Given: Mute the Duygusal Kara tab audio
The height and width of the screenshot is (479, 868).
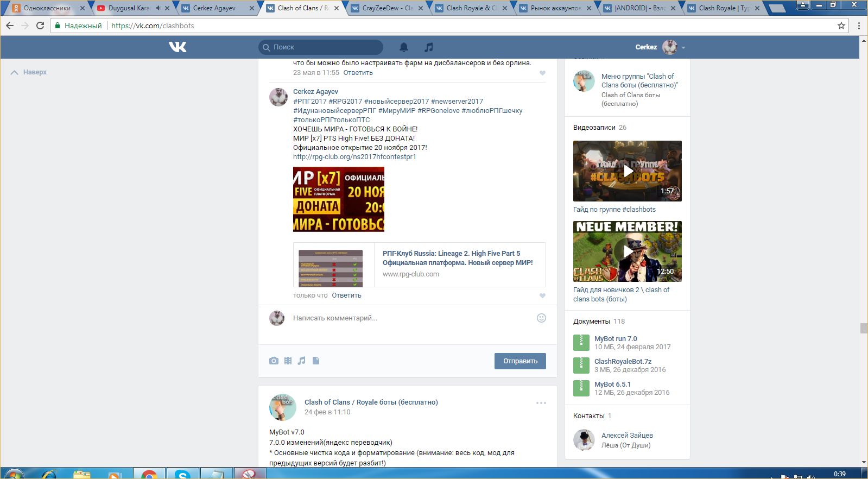Looking at the screenshot, I should [x=159, y=8].
